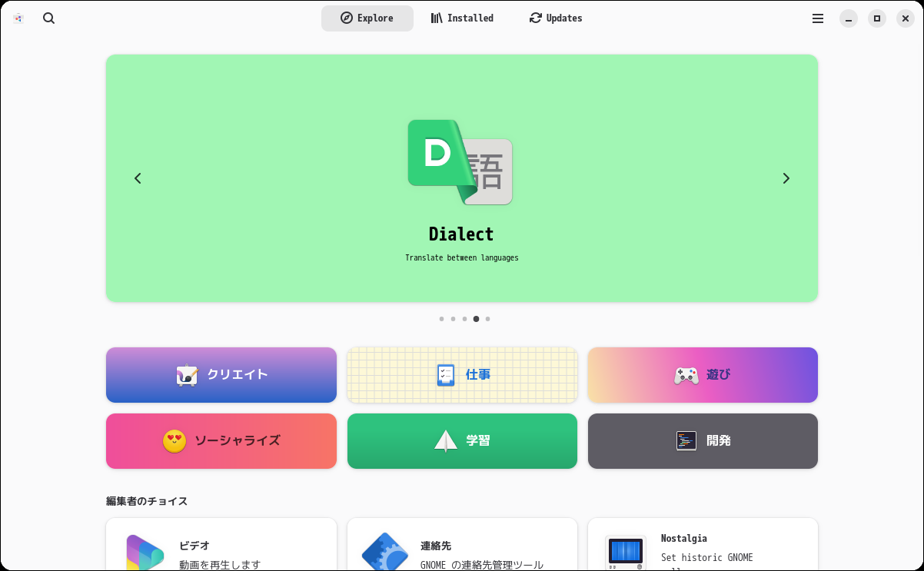Open the Dialect title in the banner

click(x=461, y=234)
